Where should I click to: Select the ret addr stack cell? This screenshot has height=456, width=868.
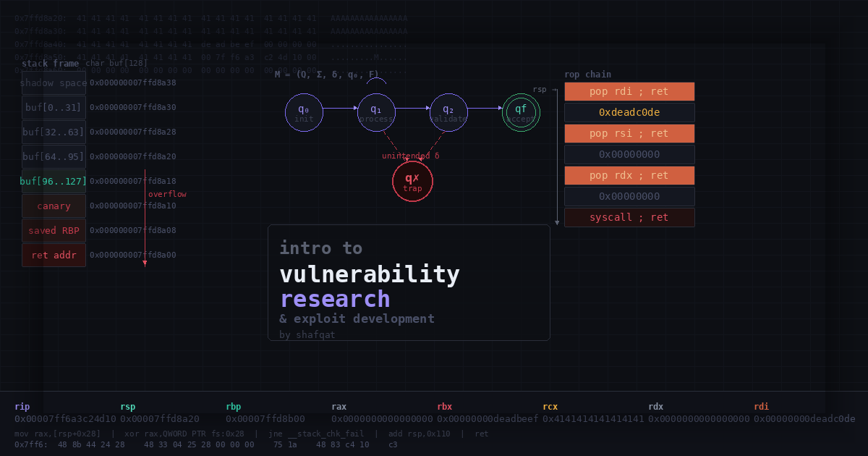(54, 255)
